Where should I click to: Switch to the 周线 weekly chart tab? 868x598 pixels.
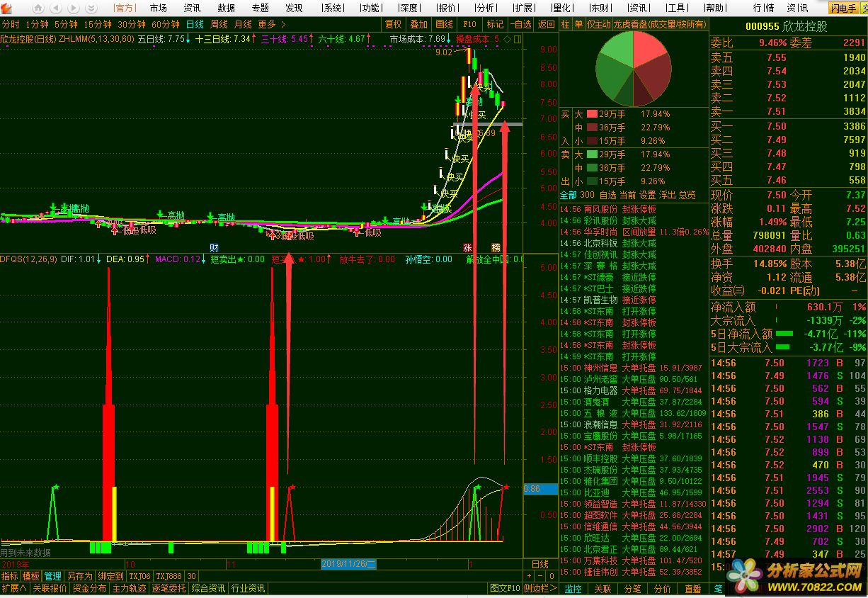219,24
